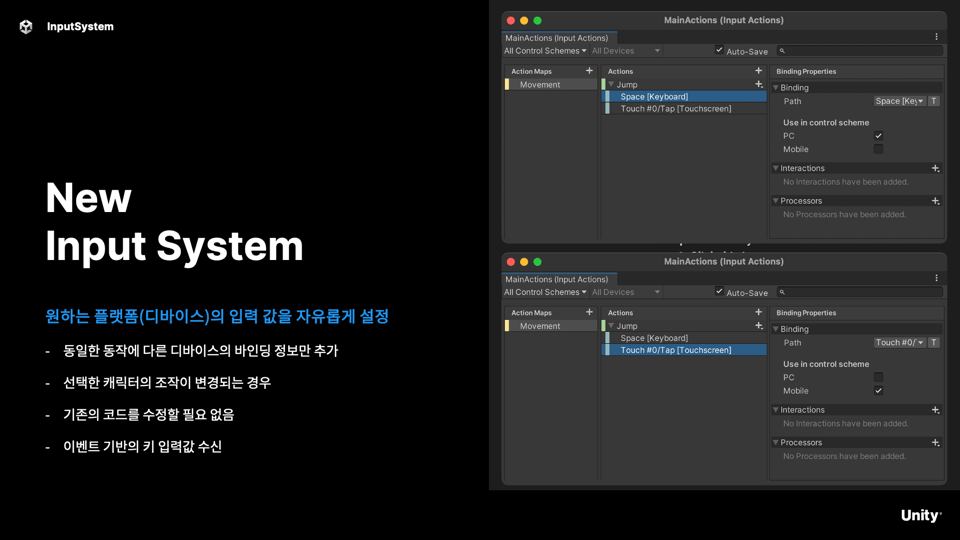
Task: Select Movement action map in upper window
Action: [x=550, y=84]
